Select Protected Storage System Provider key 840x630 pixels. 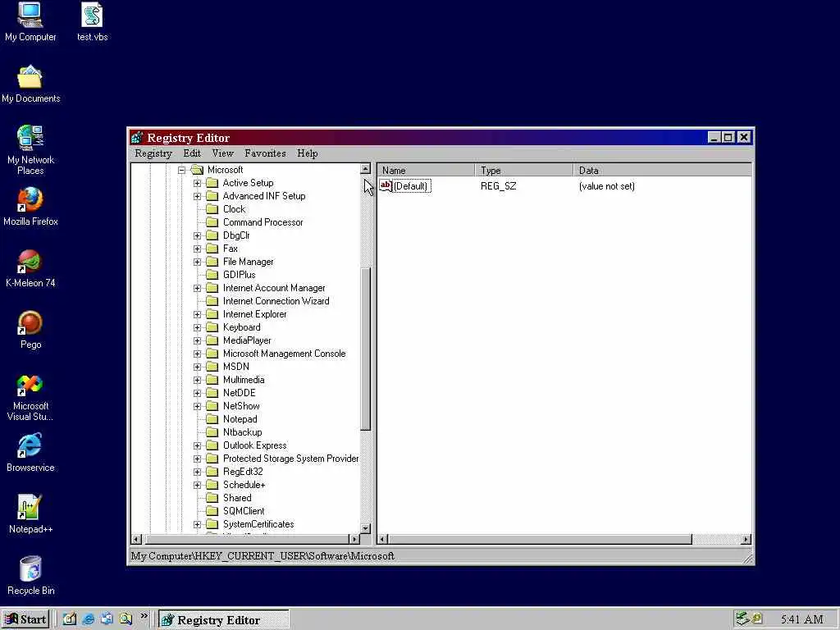[x=291, y=459]
